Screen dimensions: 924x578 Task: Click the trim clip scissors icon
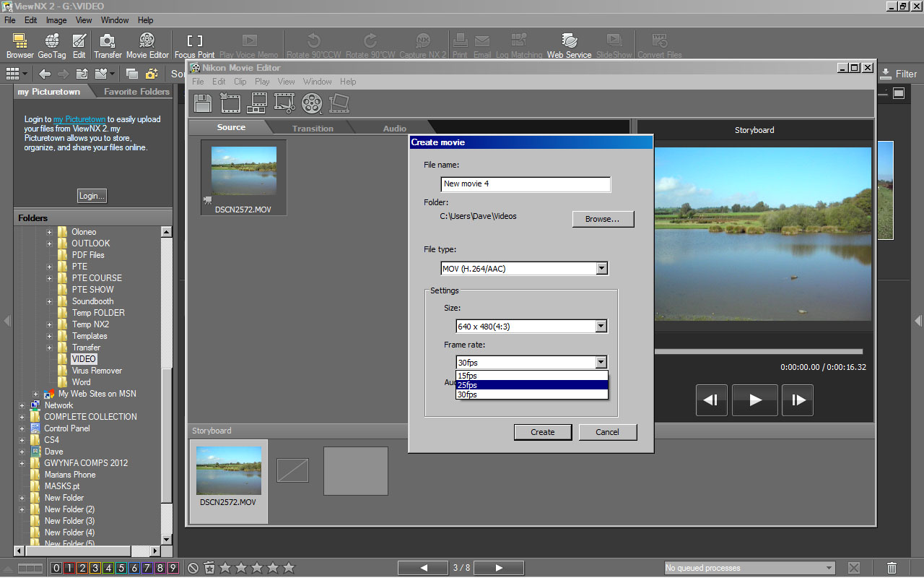[284, 103]
